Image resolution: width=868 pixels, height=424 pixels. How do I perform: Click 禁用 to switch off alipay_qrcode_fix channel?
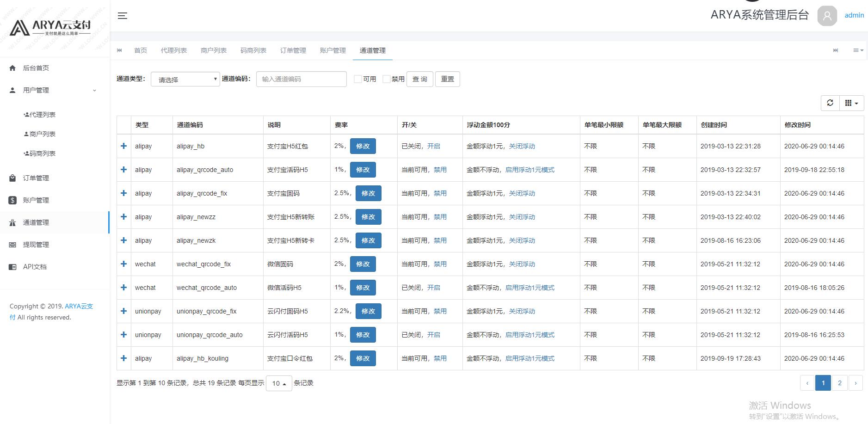(x=440, y=193)
